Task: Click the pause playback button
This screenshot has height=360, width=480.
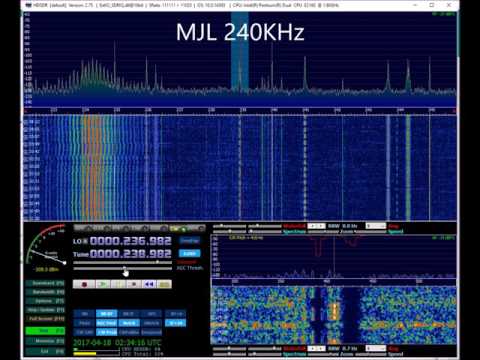Action: tap(118, 284)
